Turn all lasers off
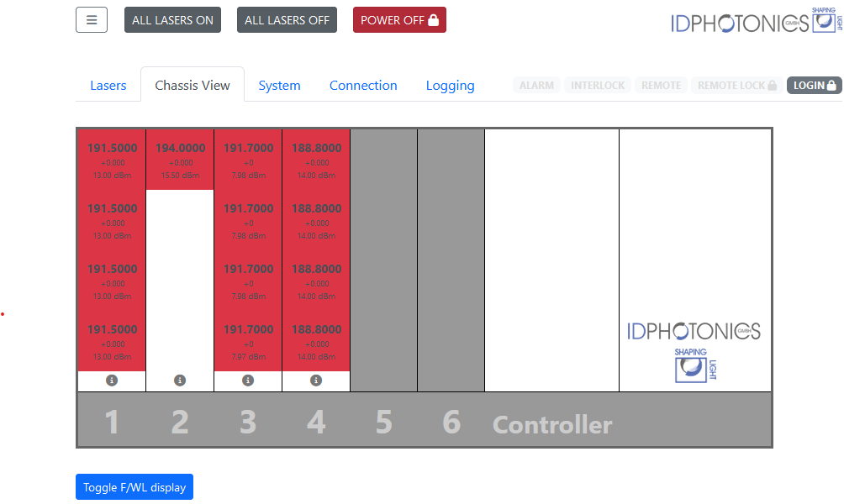The image size is (844, 504). pyautogui.click(x=287, y=20)
